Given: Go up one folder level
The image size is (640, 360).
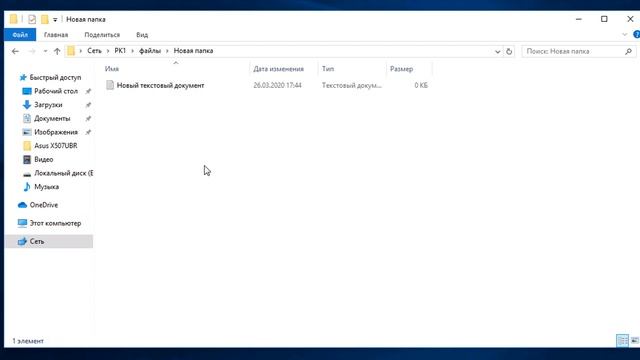Looking at the screenshot, I should point(57,51).
